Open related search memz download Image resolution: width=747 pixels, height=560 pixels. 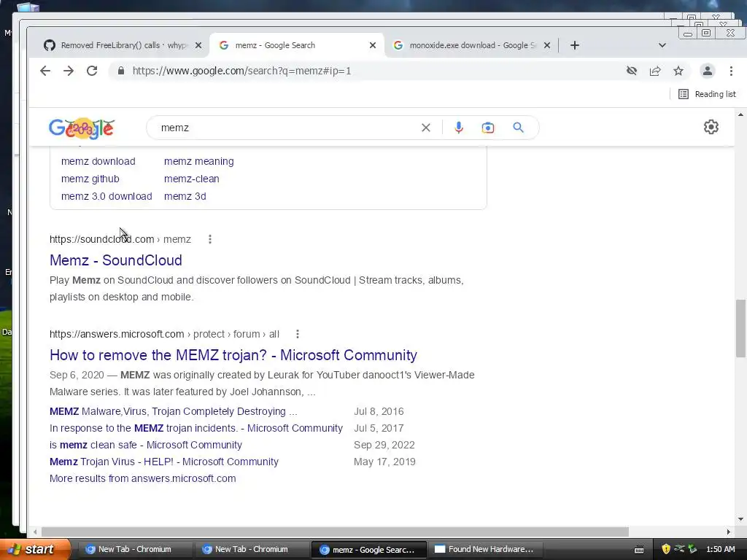pyautogui.click(x=98, y=161)
